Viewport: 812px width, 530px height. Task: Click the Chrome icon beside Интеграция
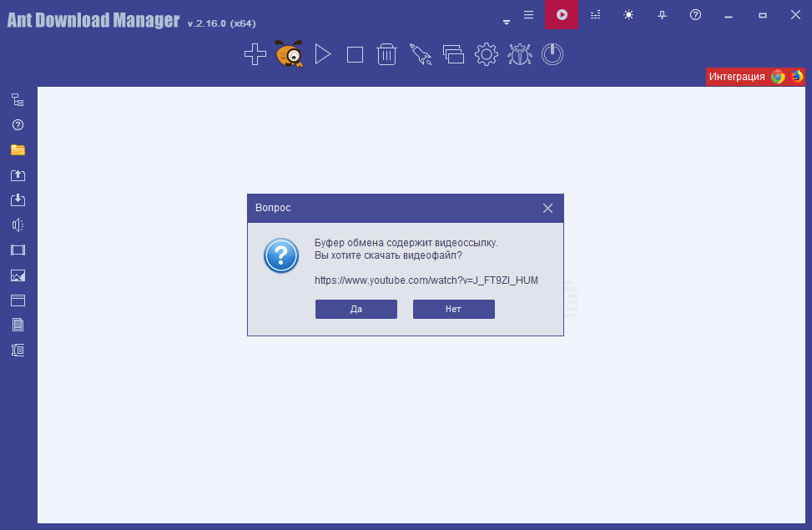(x=778, y=77)
